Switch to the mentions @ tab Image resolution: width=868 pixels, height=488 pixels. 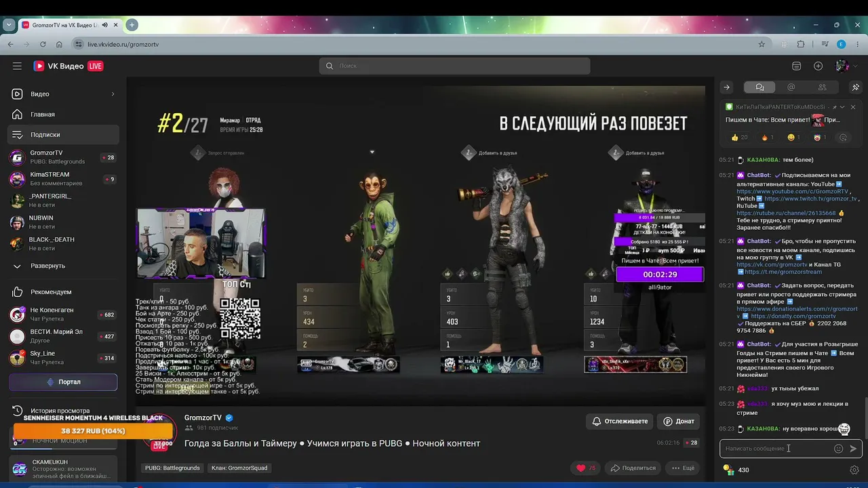click(791, 87)
